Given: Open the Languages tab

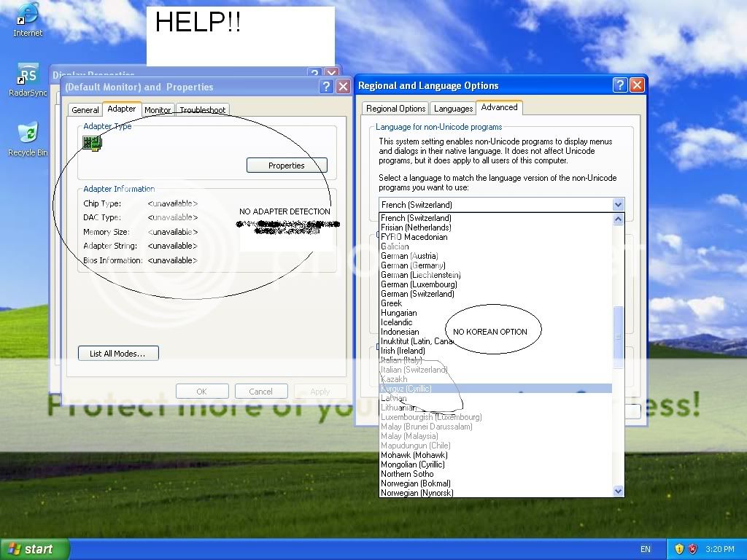Looking at the screenshot, I should pyautogui.click(x=453, y=109).
